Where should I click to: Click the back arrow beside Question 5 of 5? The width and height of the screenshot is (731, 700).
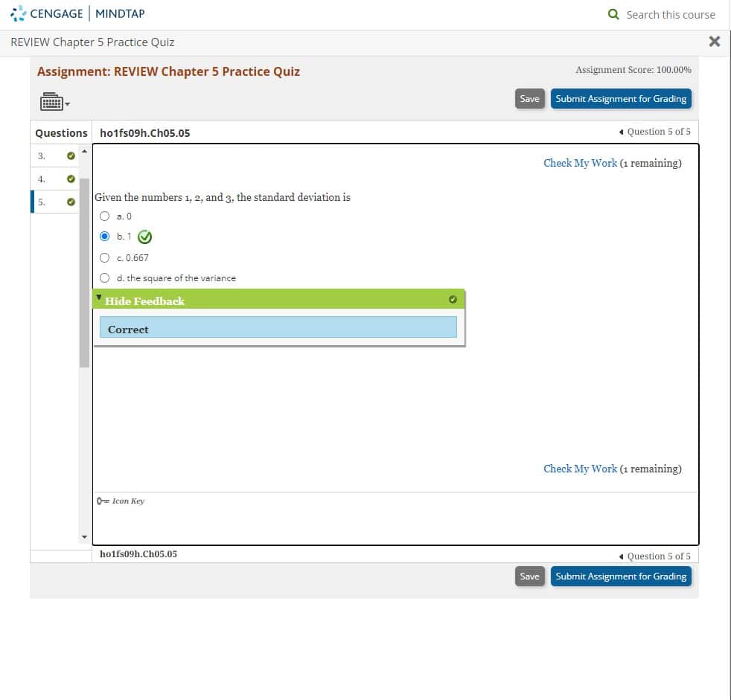(622, 131)
